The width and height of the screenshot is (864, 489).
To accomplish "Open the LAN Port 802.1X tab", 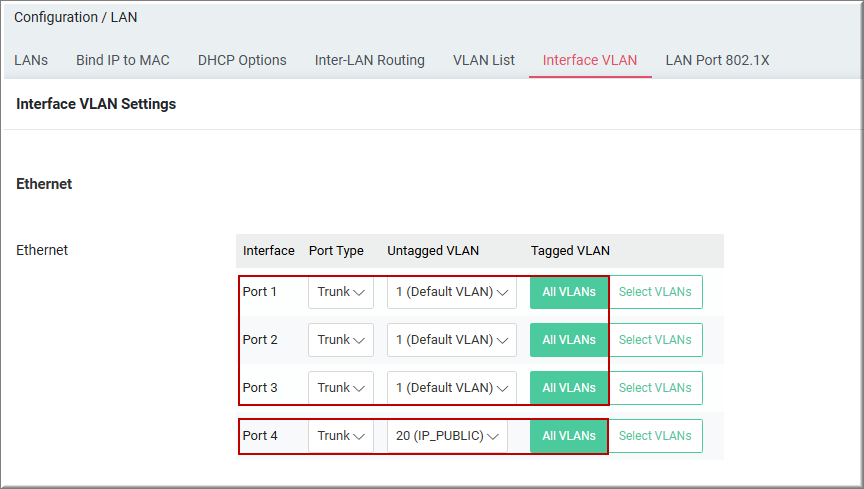I will click(717, 60).
